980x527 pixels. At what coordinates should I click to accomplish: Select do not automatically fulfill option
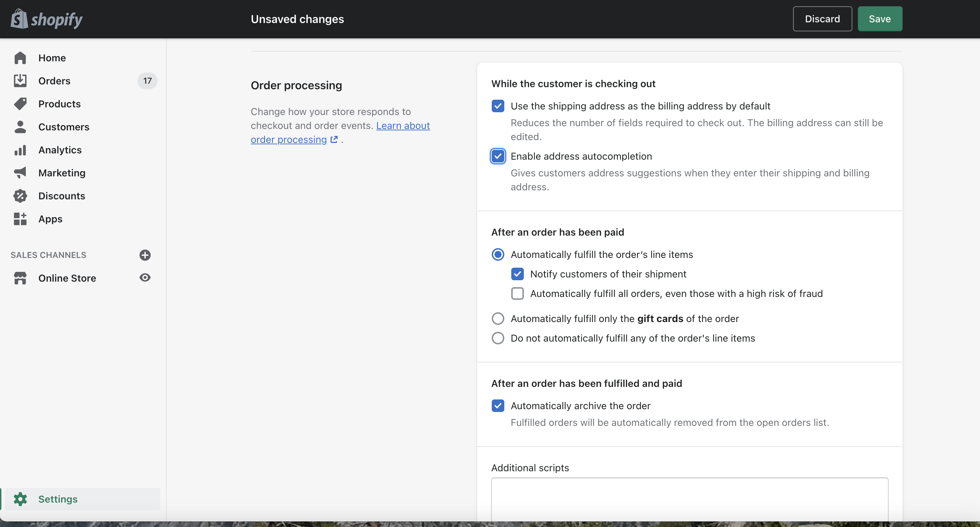(498, 338)
